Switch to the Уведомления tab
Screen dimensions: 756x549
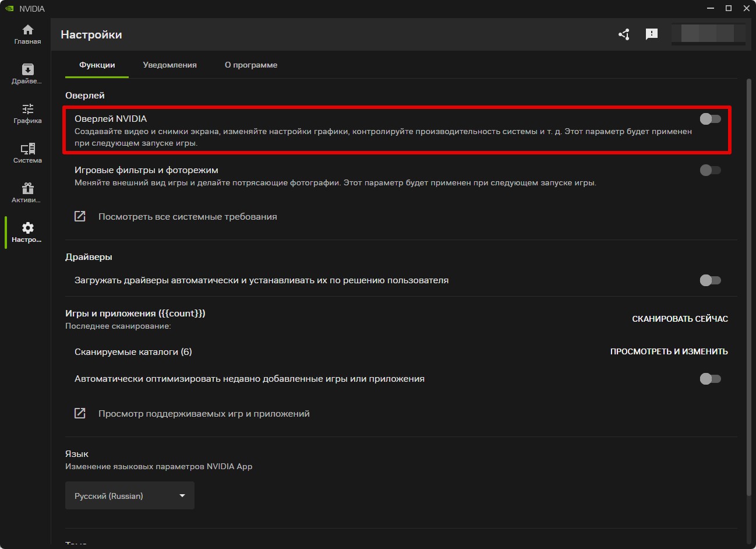coord(169,65)
